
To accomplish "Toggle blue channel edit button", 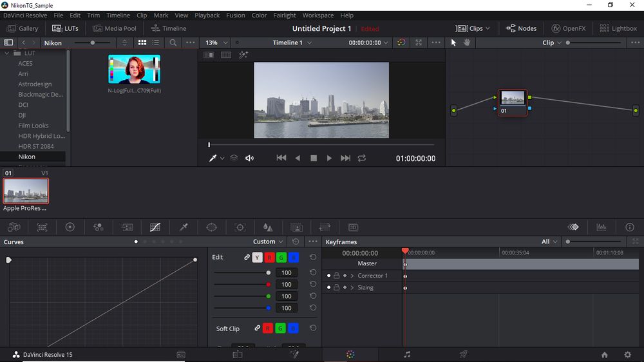I will click(x=294, y=258).
